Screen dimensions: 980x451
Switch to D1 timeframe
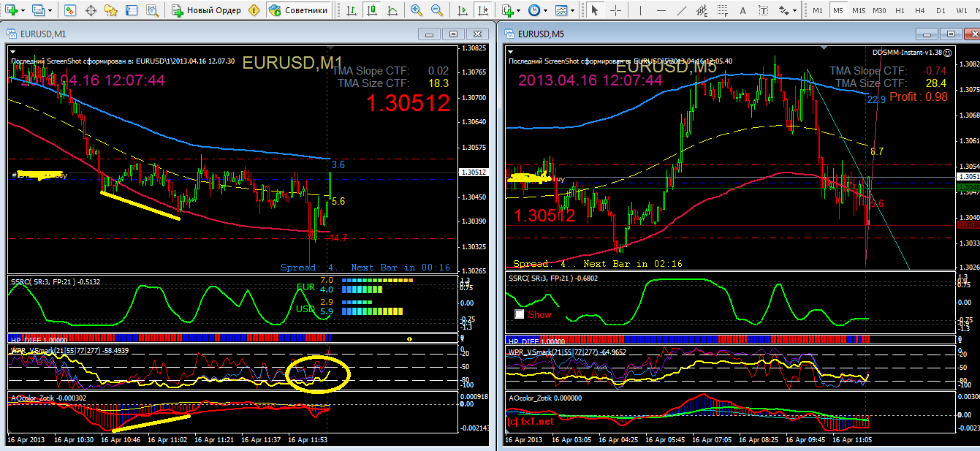[x=940, y=10]
